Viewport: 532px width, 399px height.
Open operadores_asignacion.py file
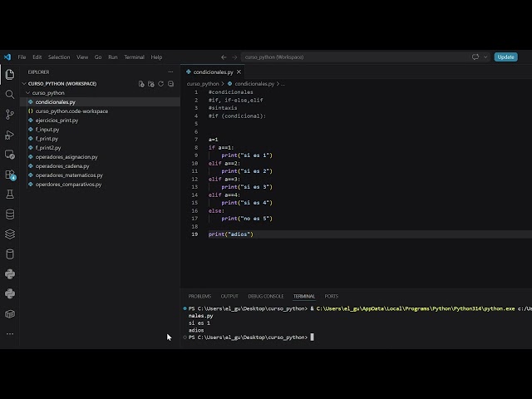tap(100, 157)
